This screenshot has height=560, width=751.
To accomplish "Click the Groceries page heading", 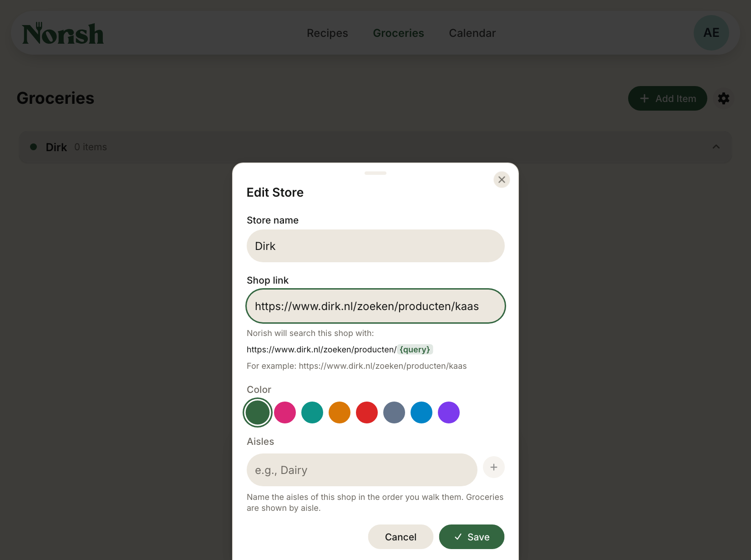I will pos(56,98).
